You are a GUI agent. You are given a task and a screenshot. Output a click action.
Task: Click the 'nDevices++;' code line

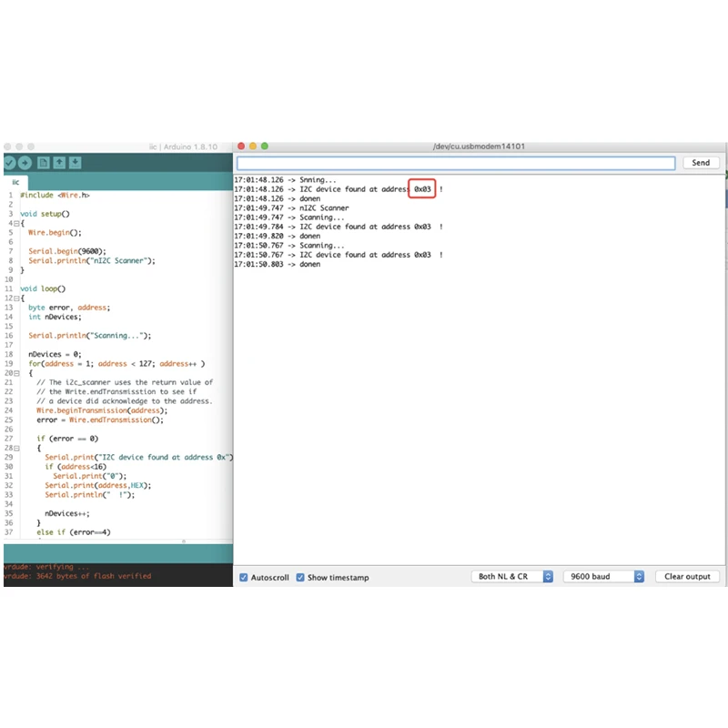(x=66, y=513)
